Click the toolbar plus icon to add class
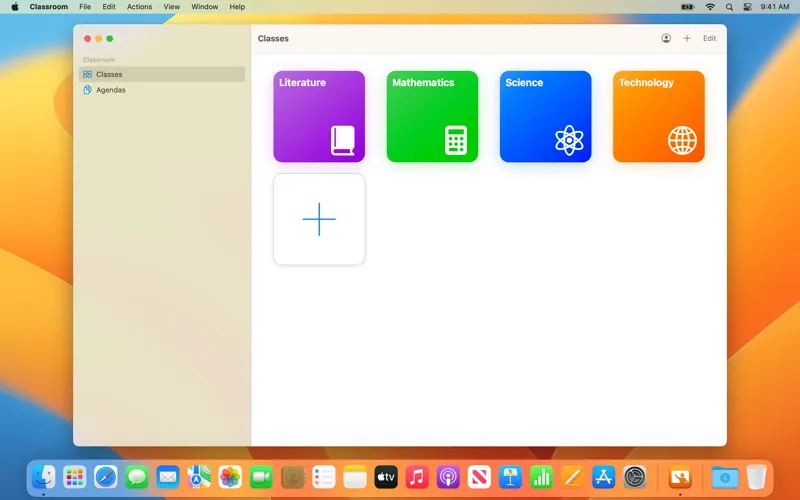Screen dimensions: 800x500 point(687,38)
